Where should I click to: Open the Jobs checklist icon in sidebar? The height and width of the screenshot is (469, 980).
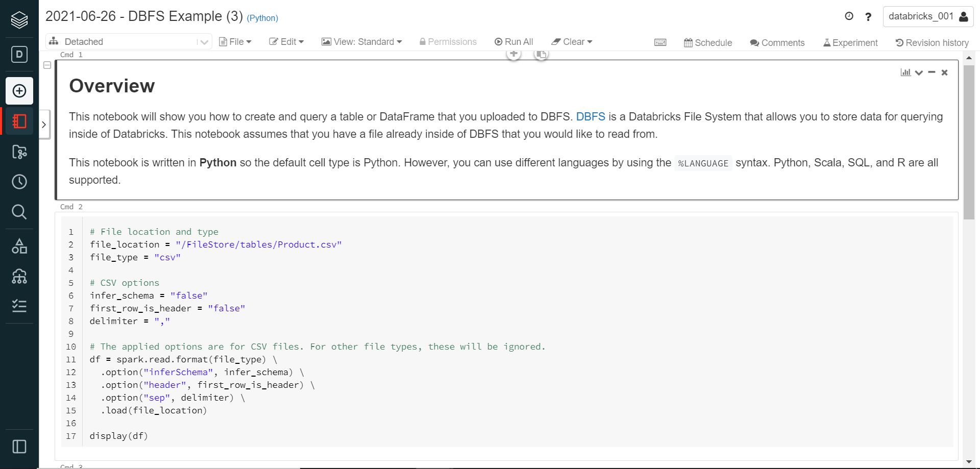[x=19, y=306]
